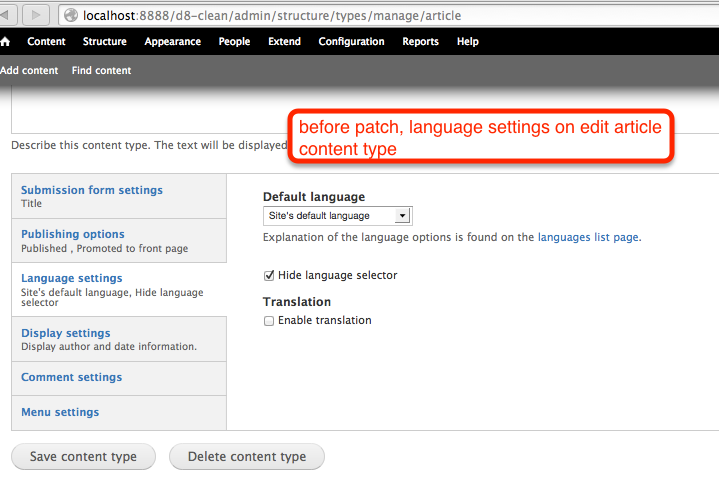Click the Find content shortcut

[101, 71]
